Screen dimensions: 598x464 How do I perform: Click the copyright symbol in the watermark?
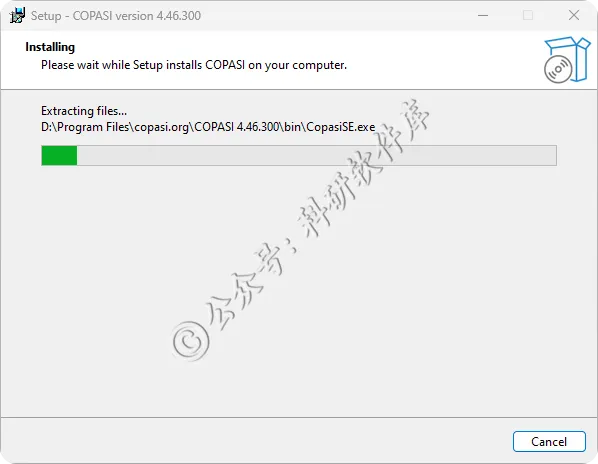click(191, 340)
